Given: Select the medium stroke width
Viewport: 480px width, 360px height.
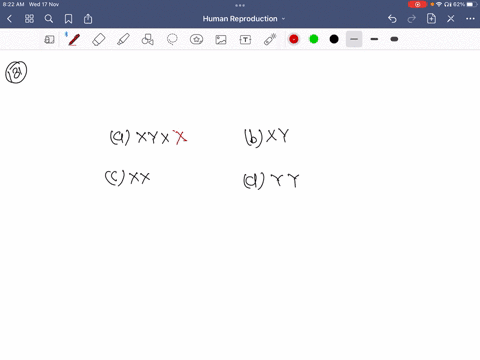Looking at the screenshot, I should coord(374,39).
